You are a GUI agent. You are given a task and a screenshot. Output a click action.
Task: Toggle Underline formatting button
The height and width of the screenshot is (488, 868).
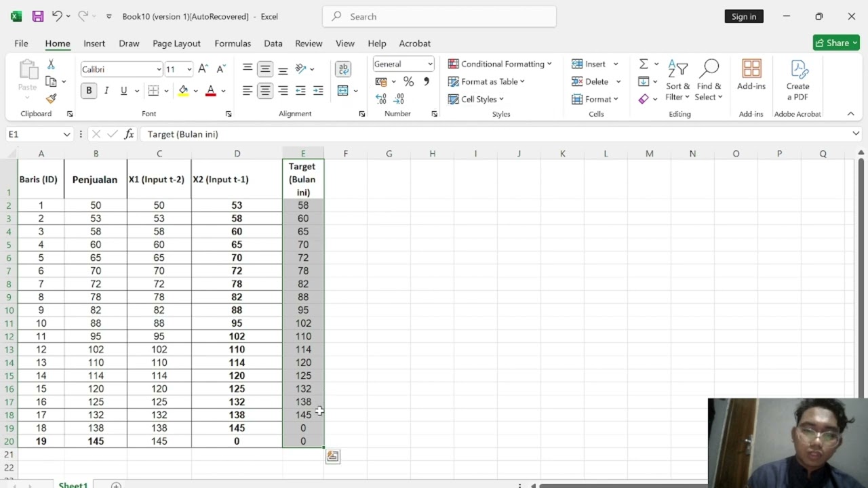[123, 90]
